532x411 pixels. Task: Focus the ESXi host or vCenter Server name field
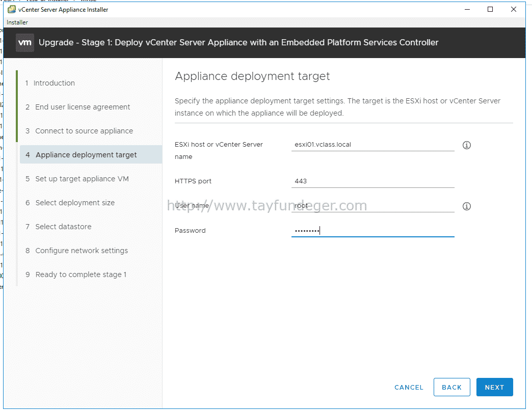tap(373, 145)
